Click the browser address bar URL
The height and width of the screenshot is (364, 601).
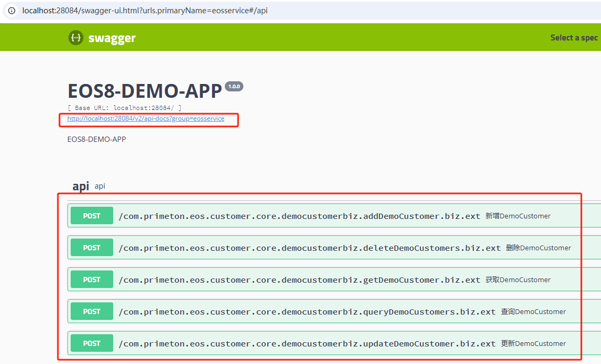pyautogui.click(x=145, y=11)
